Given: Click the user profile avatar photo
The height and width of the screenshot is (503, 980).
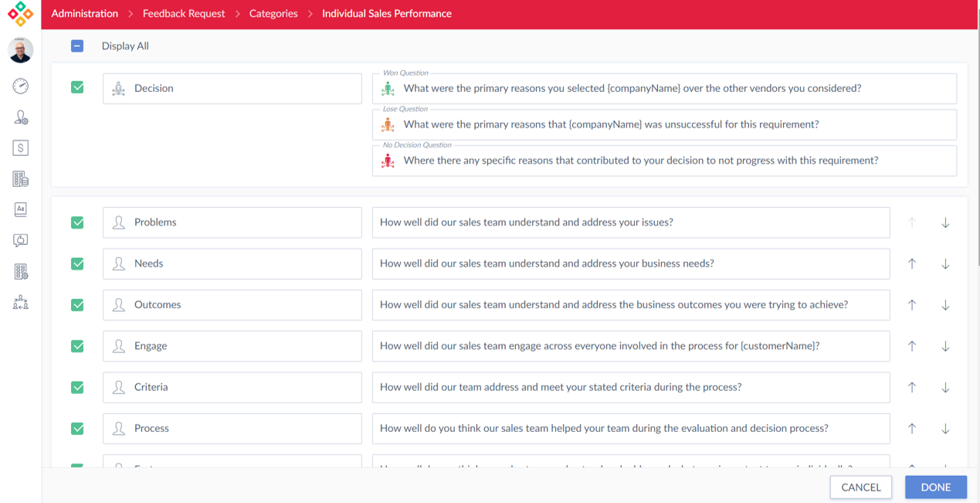Looking at the screenshot, I should click(x=21, y=50).
